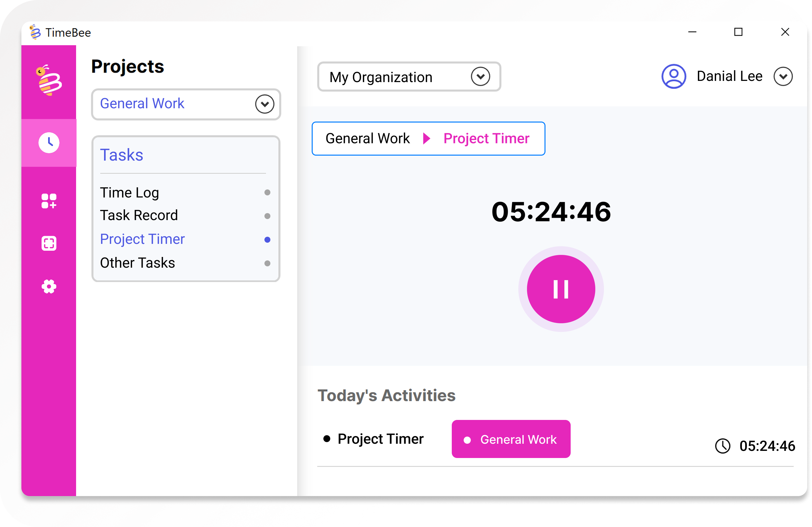Open settings gear in sidebar

[x=49, y=286]
